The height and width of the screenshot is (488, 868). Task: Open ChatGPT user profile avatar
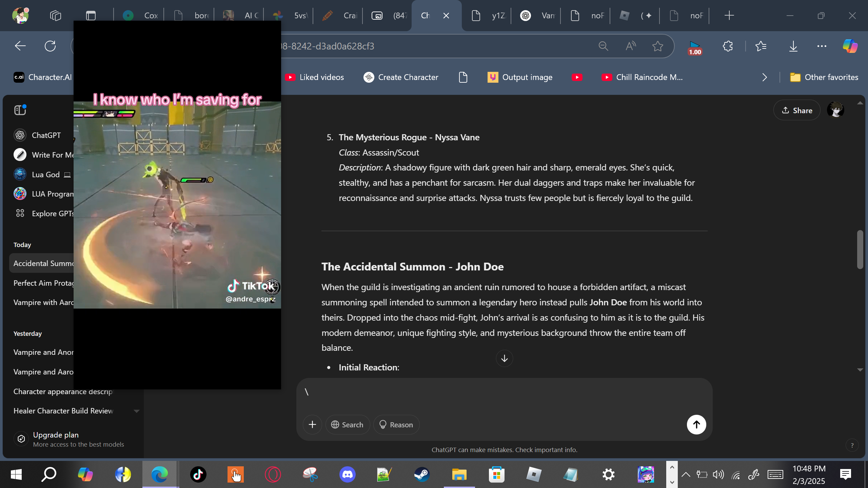(835, 110)
